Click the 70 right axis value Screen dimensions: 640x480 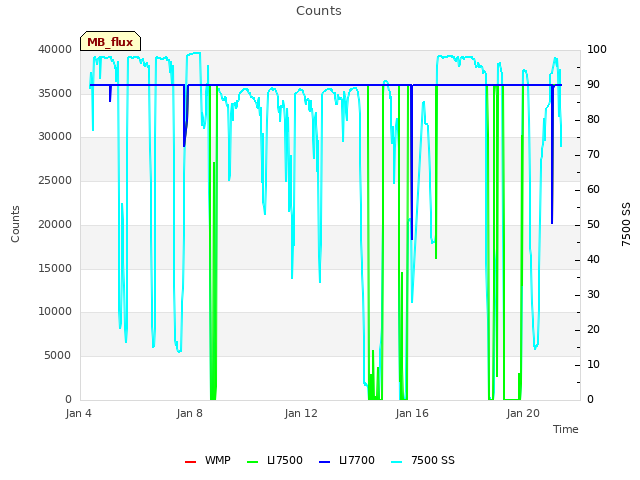pos(593,155)
